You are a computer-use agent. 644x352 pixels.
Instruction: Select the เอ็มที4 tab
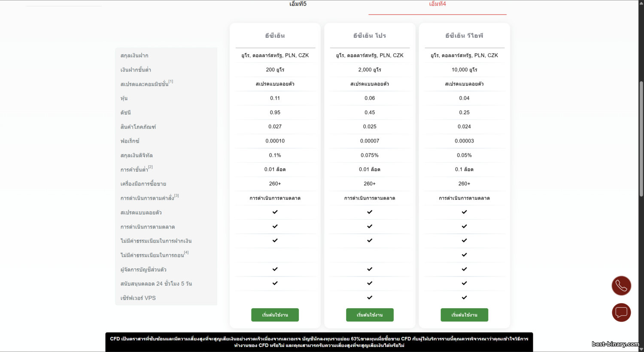point(437,4)
